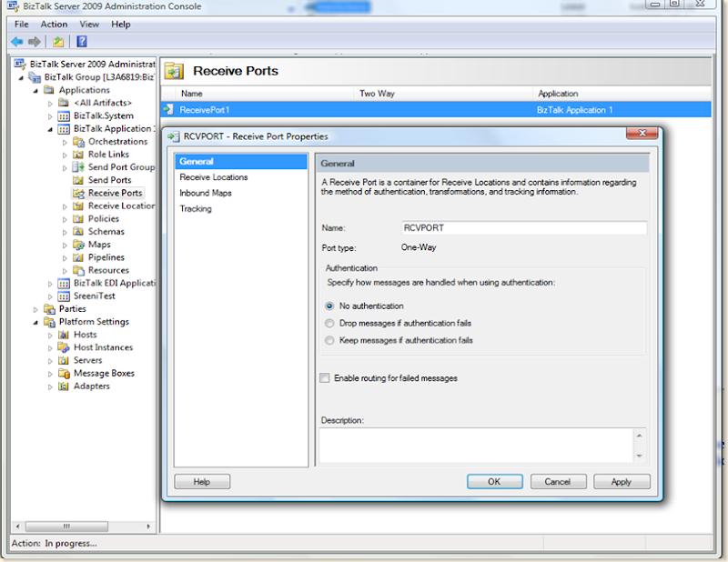
Task: Click the Up one level toolbar icon
Action: point(58,42)
